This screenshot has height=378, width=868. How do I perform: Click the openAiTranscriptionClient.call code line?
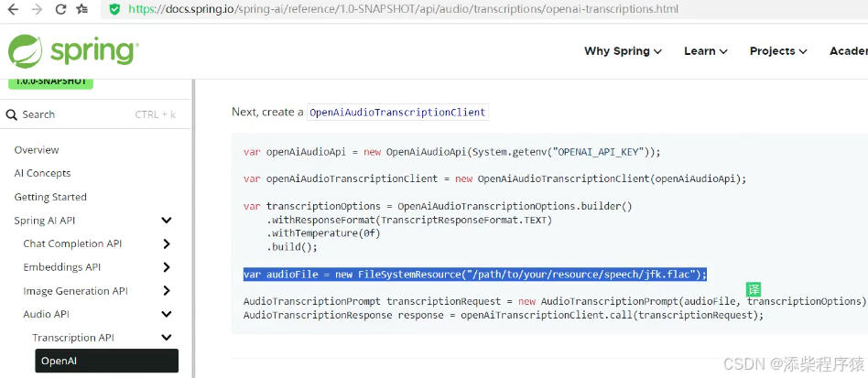[504, 316]
